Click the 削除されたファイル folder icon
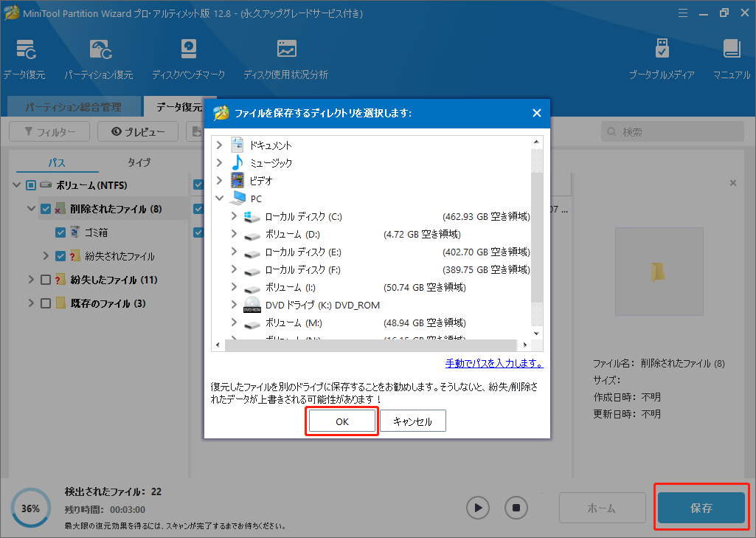The width and height of the screenshot is (756, 538). pos(60,209)
